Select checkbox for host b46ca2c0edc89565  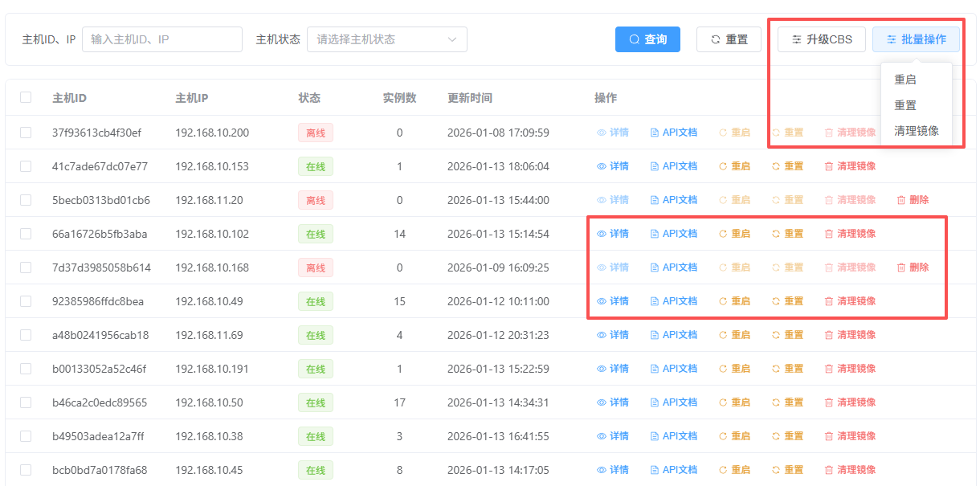pos(26,402)
